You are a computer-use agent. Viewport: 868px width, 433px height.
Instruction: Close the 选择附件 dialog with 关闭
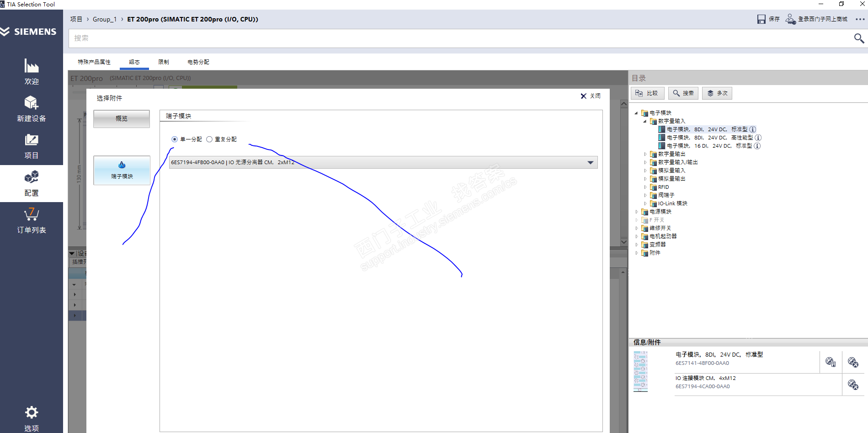[591, 96]
